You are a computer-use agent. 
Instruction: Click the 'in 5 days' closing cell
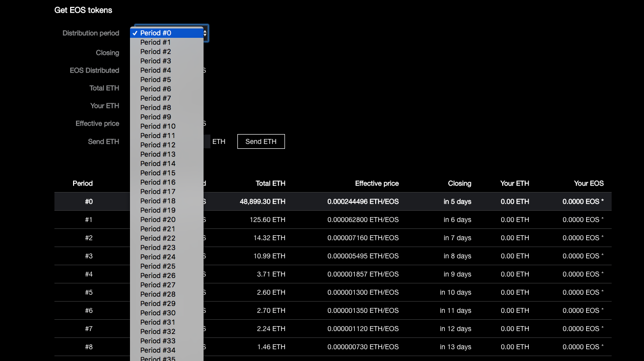pos(458,201)
